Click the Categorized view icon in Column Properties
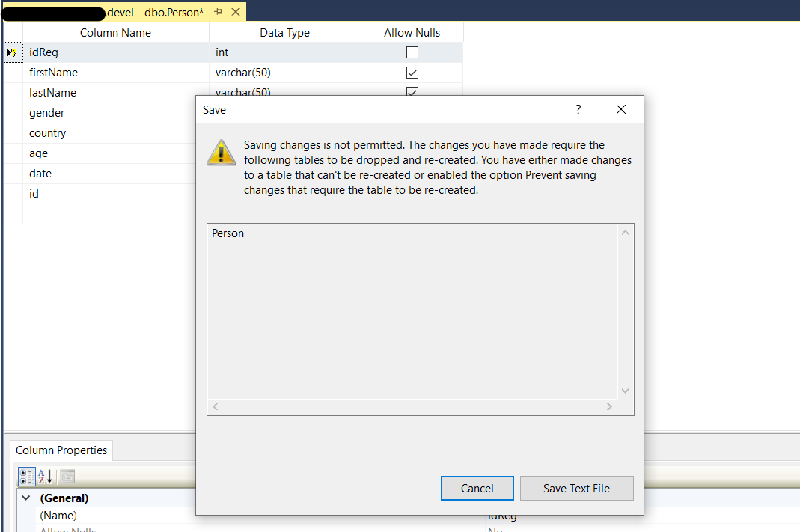The width and height of the screenshot is (800, 532). [x=25, y=477]
